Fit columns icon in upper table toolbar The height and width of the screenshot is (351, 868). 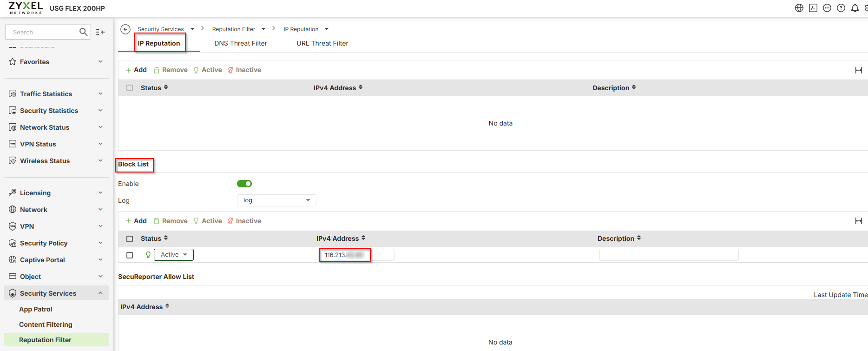[859, 70]
